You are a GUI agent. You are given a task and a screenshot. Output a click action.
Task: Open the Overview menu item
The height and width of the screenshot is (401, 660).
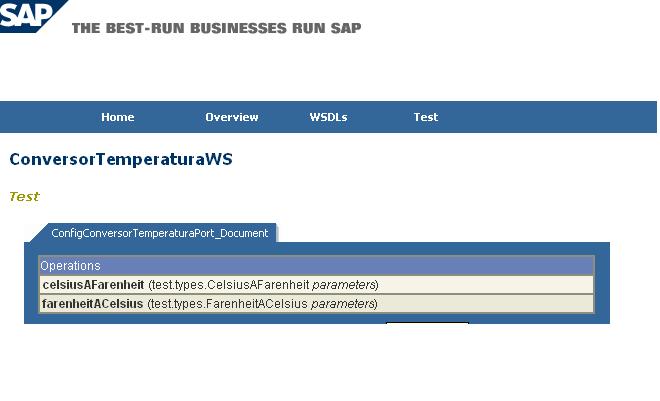point(232,117)
